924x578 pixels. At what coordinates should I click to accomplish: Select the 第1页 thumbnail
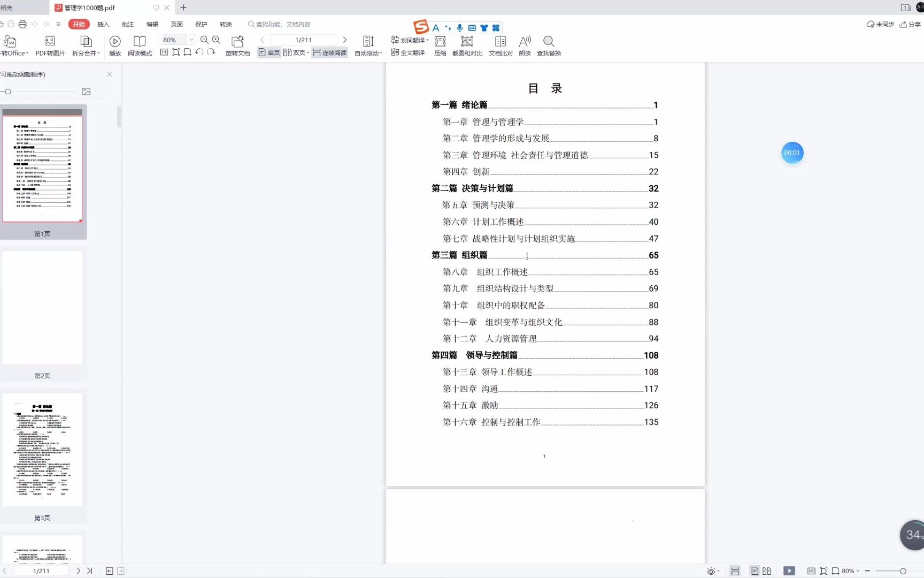tap(42, 170)
